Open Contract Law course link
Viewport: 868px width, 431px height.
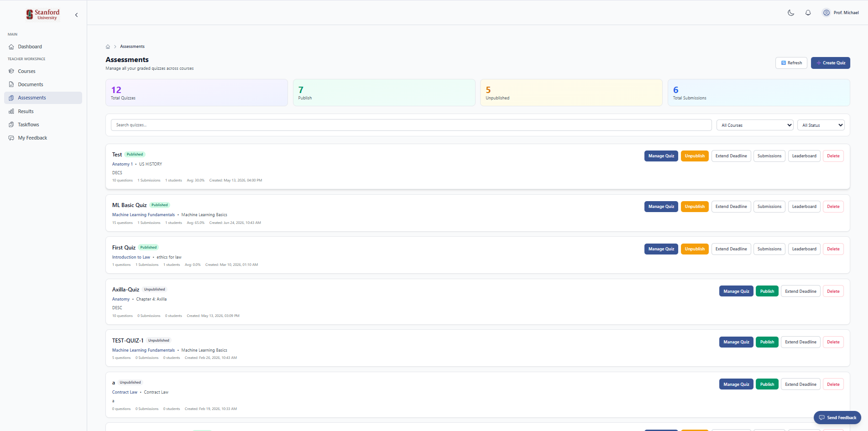click(125, 392)
